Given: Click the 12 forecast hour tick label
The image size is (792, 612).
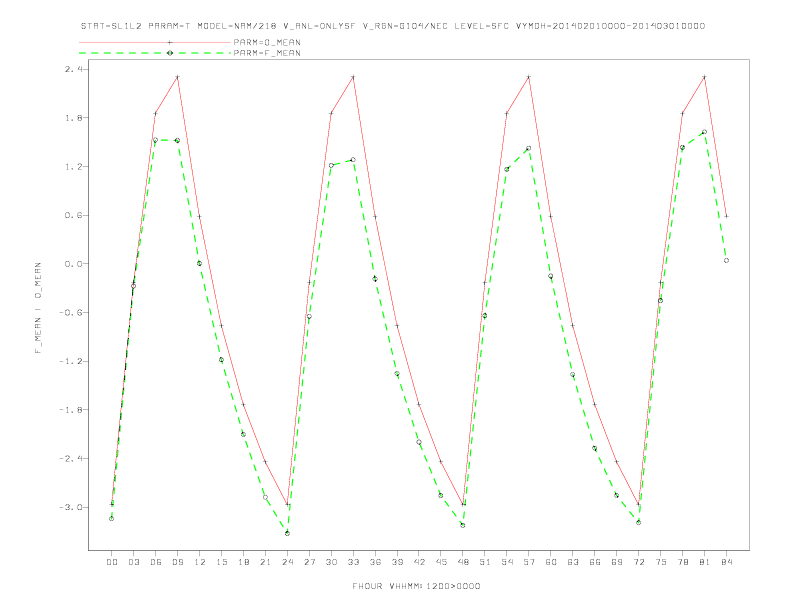Looking at the screenshot, I should click(200, 562).
